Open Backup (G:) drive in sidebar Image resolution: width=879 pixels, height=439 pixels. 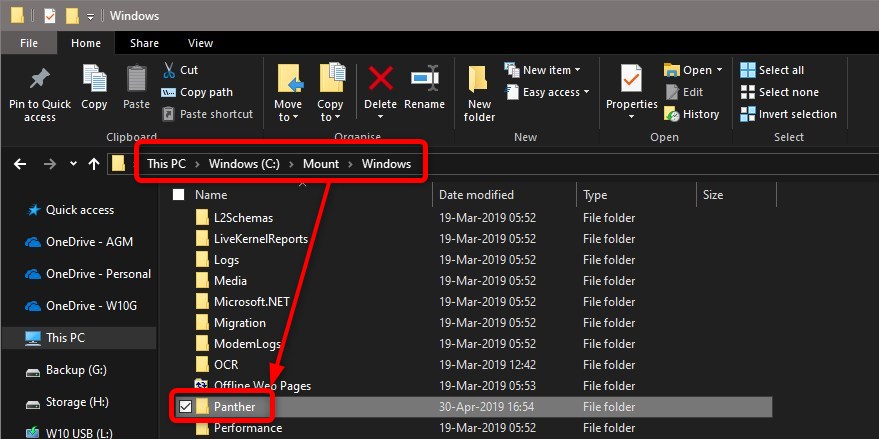pos(66,370)
